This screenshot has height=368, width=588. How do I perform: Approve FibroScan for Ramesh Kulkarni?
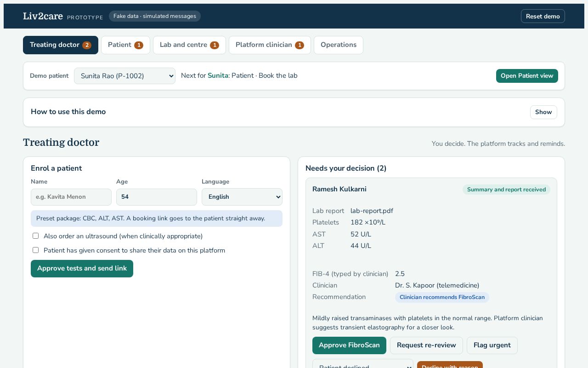pos(349,345)
